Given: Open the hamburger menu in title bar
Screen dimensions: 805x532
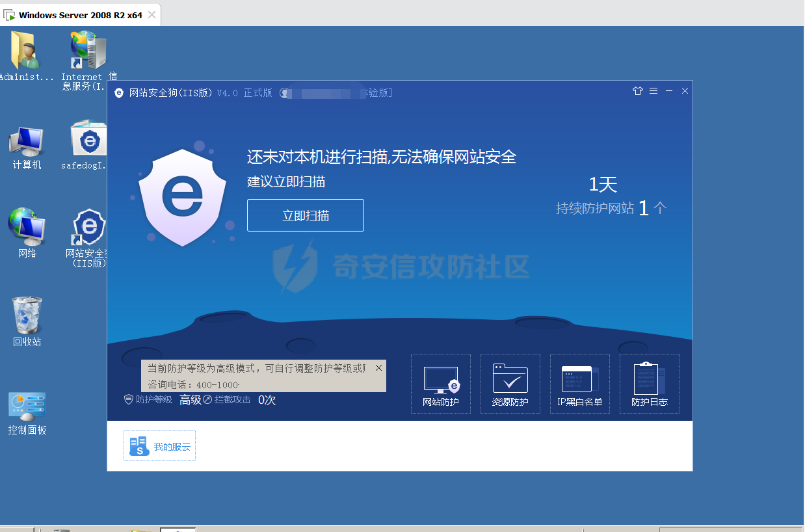Looking at the screenshot, I should 653,91.
